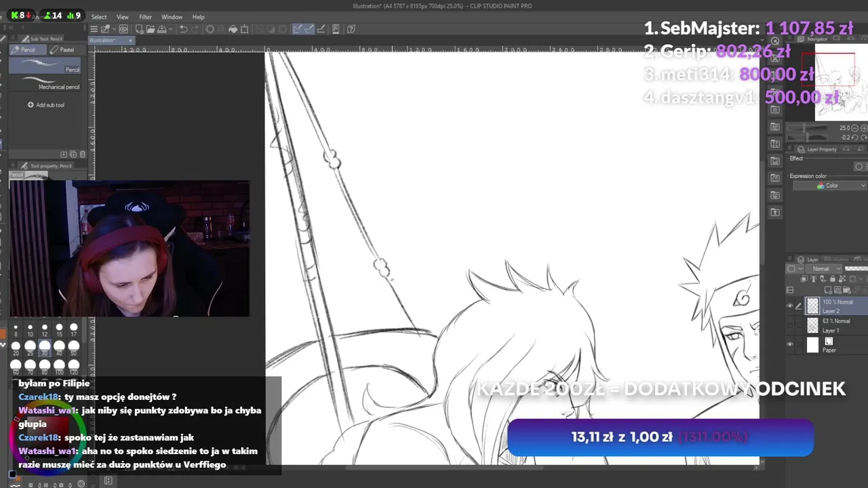868x488 pixels.
Task: Adjust the Navigator zoom slider
Action: pos(808,128)
